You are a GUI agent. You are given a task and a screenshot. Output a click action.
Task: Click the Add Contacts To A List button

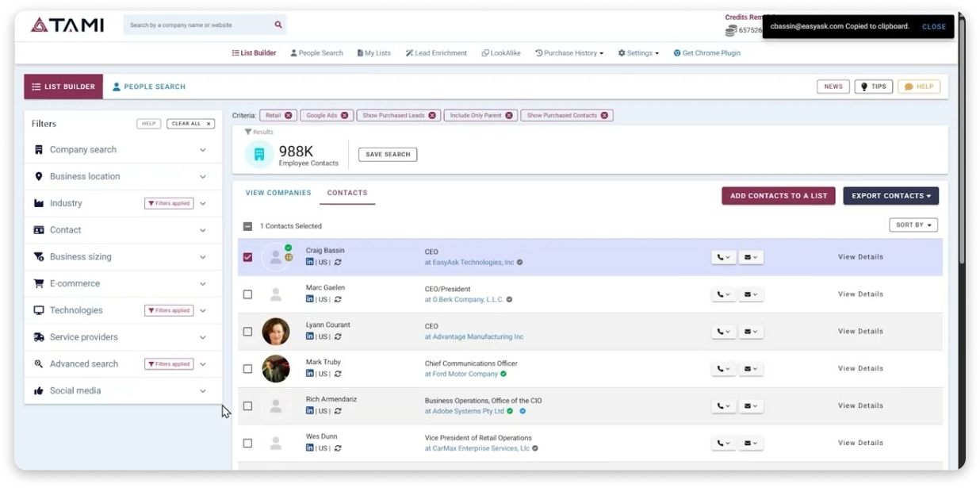click(x=779, y=196)
